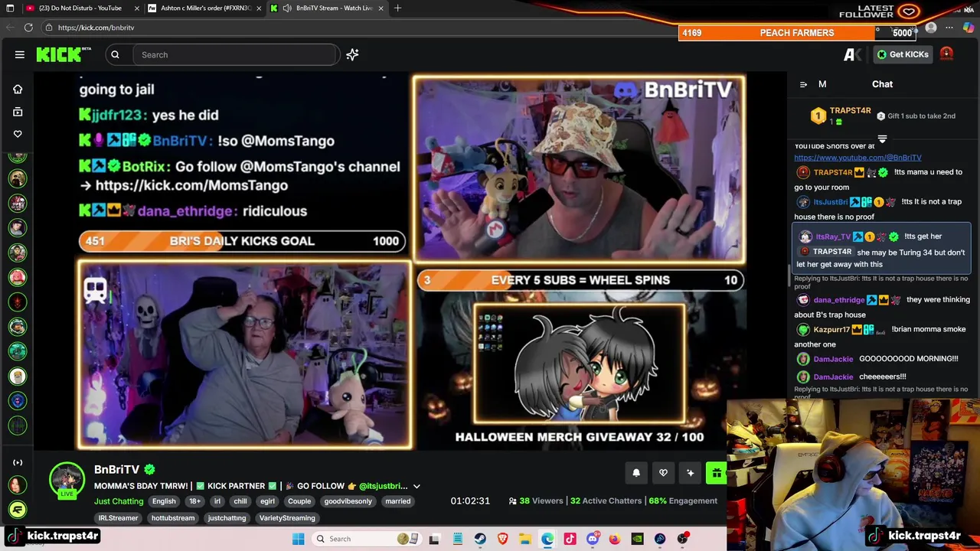Click the goodvibesonly tag
This screenshot has width=980, height=551.
point(348,501)
